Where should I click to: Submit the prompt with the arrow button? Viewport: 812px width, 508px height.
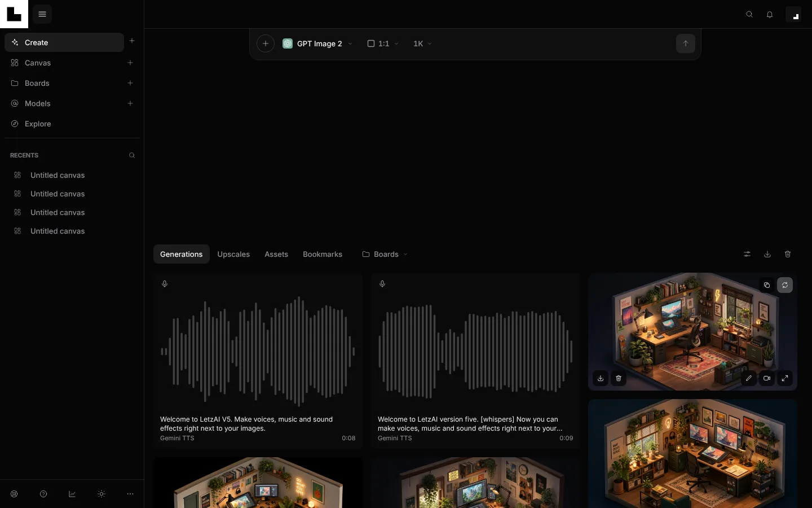pyautogui.click(x=686, y=43)
